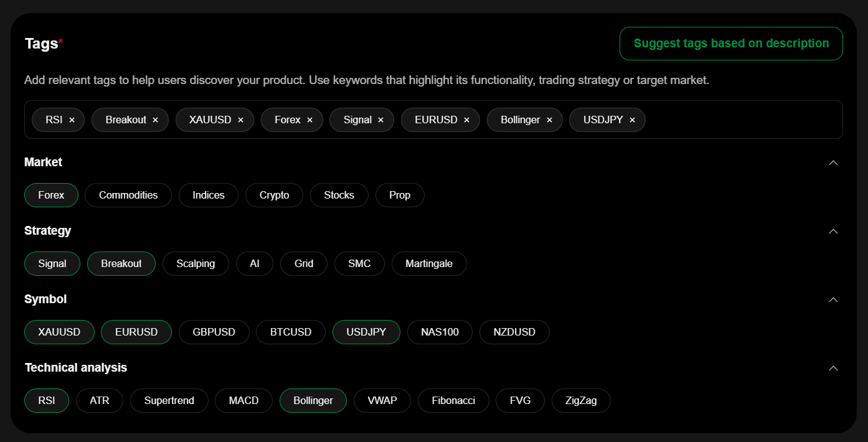Collapse the Market section
The height and width of the screenshot is (442, 868).
coord(833,162)
